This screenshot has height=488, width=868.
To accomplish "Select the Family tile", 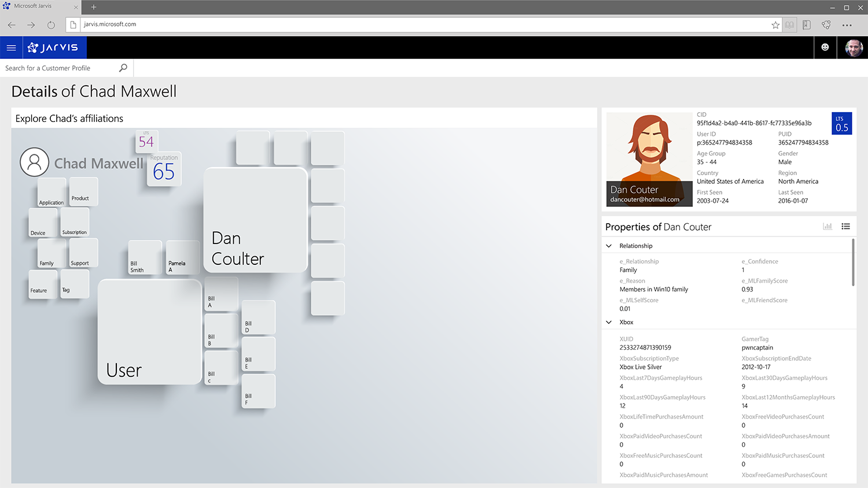I will (52, 253).
